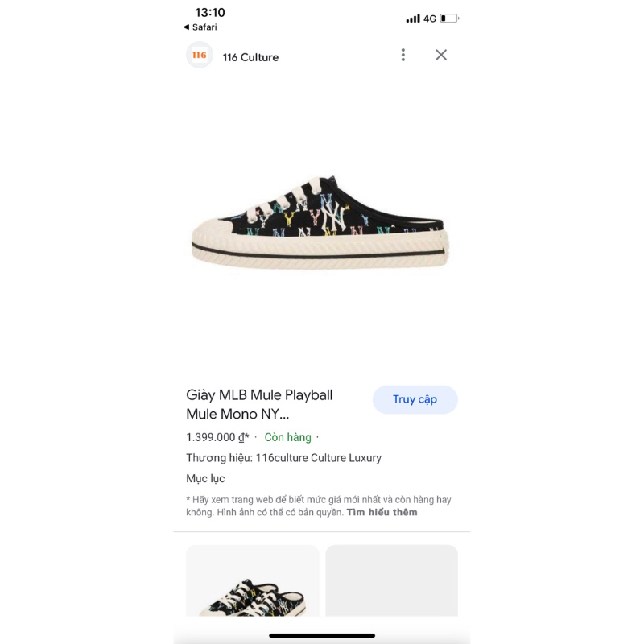
Task: Tap the Giày MLB Mule Playball product title
Action: [x=259, y=404]
